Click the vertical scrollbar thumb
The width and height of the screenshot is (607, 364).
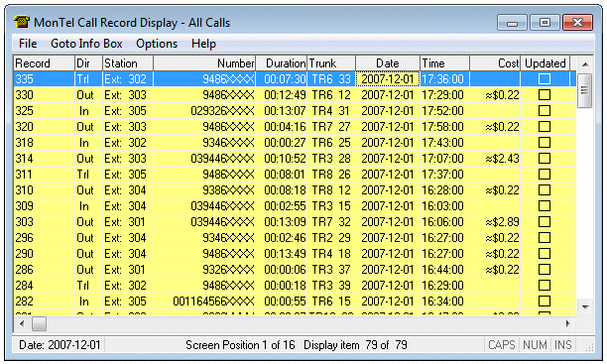click(x=584, y=90)
